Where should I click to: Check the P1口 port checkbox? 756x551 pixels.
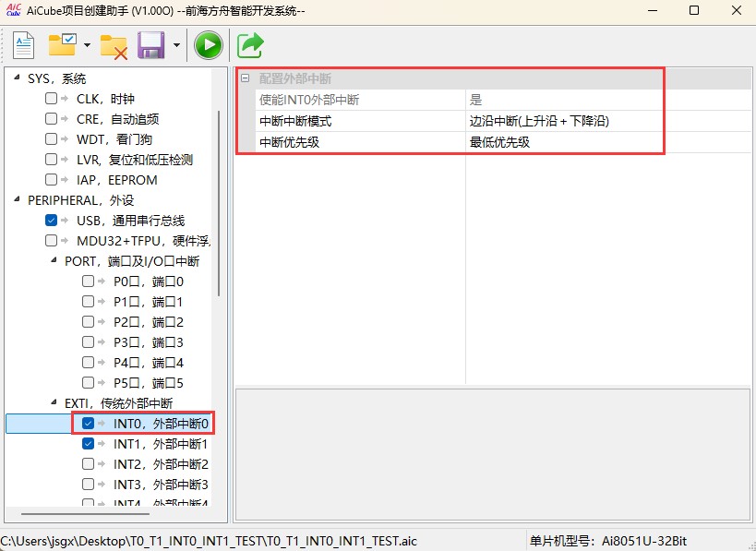tap(88, 301)
